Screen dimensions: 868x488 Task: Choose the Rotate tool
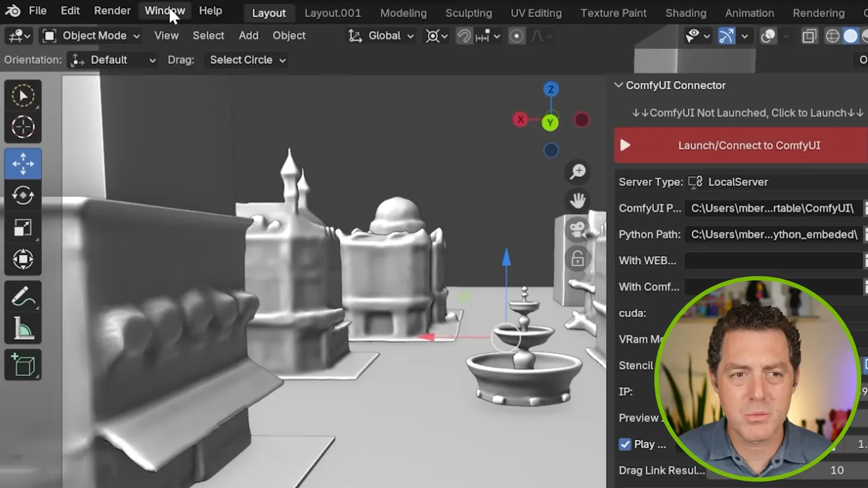[23, 196]
